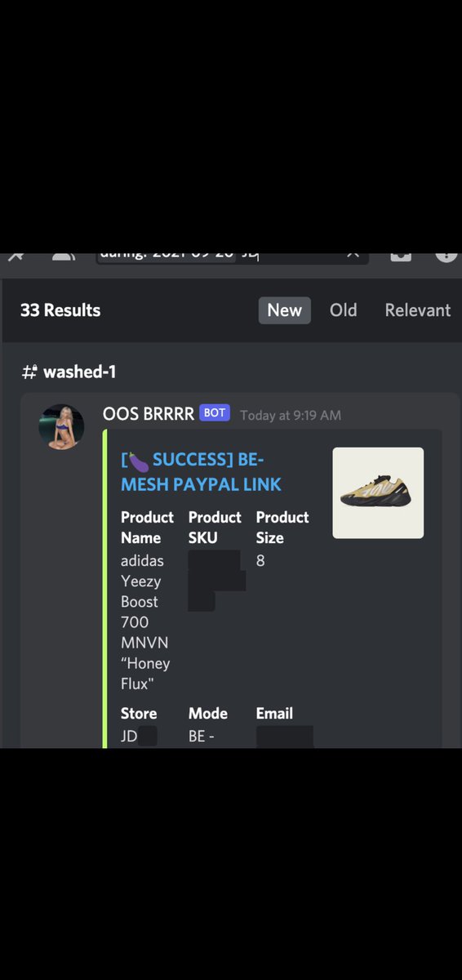462x980 pixels.
Task: Clear the search with the X icon
Action: (352, 256)
